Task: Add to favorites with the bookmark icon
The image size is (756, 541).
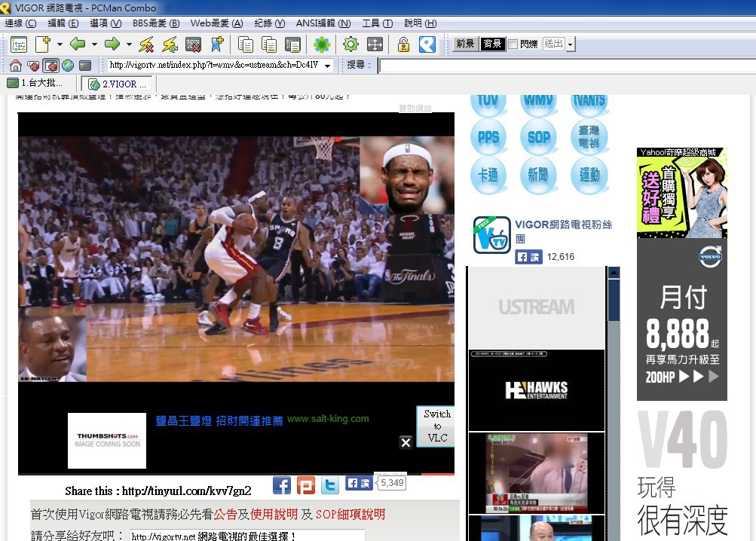Action: pyautogui.click(x=217, y=45)
